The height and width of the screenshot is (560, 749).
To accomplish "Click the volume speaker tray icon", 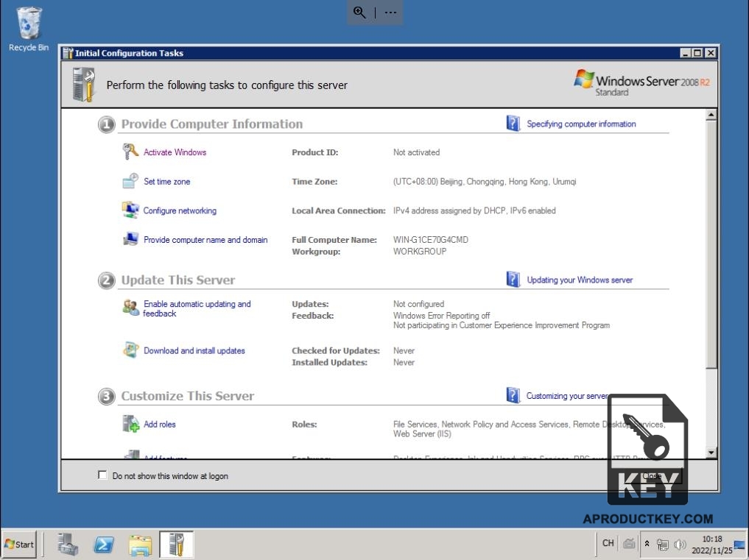I will (x=680, y=545).
